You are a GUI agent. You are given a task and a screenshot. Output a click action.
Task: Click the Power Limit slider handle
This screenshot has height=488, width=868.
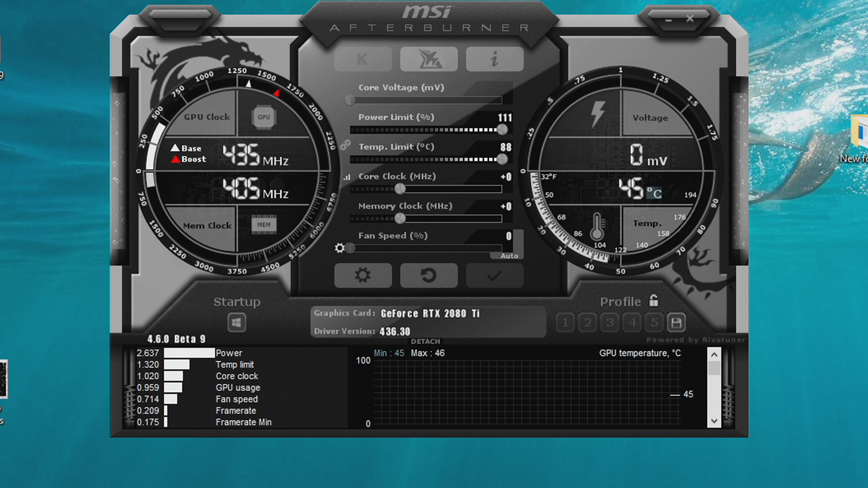(502, 130)
